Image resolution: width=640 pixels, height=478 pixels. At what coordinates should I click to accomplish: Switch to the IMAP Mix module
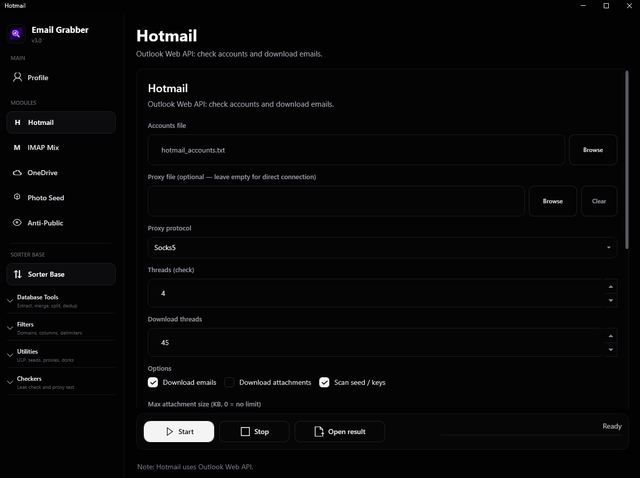pos(61,147)
